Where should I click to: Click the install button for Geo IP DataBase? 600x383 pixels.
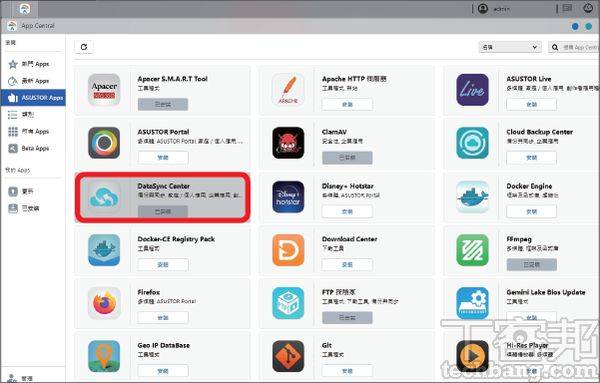[x=163, y=371]
